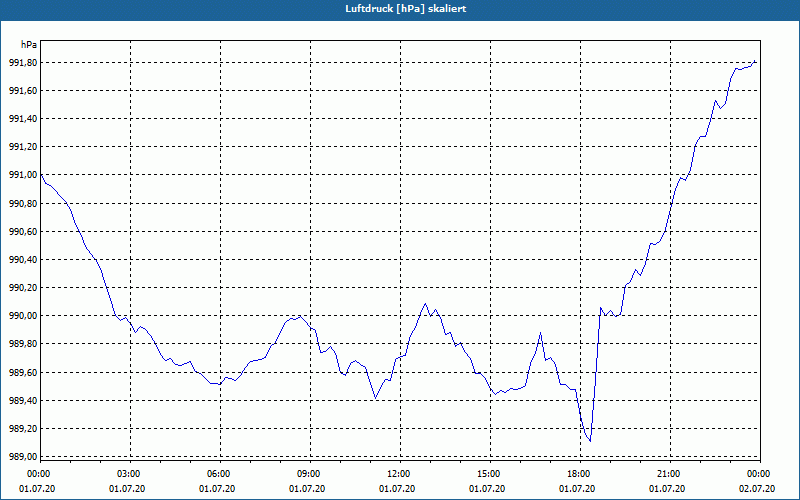
Task: Click the 18:00 time label
Action: (x=581, y=474)
